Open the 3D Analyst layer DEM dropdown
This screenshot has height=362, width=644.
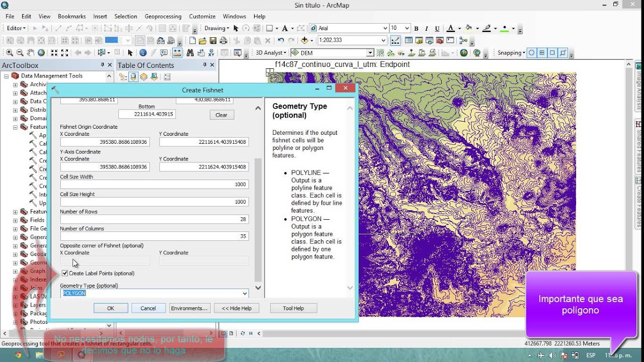[x=370, y=53]
